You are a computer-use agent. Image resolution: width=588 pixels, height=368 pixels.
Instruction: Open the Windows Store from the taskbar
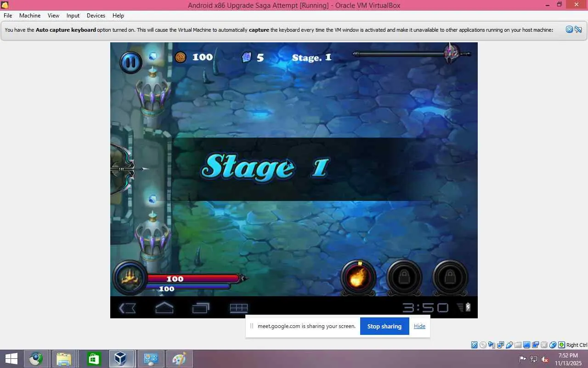94,359
